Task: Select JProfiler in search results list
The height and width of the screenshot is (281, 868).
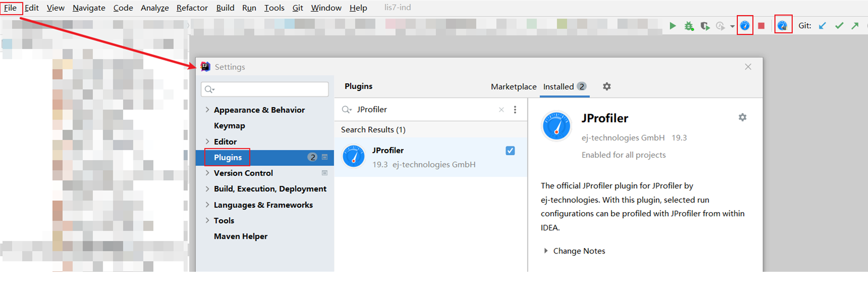Action: coord(431,157)
